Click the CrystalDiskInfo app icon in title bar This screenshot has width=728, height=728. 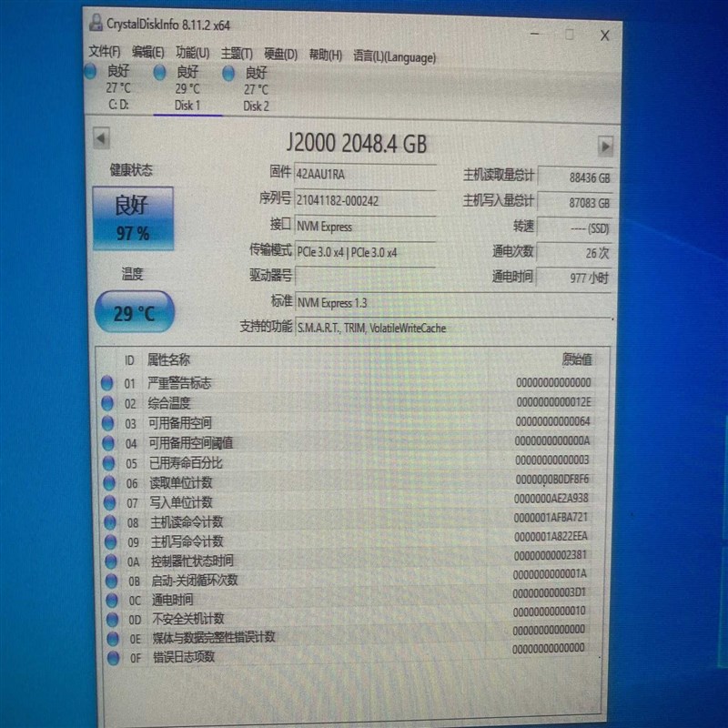pos(96,23)
